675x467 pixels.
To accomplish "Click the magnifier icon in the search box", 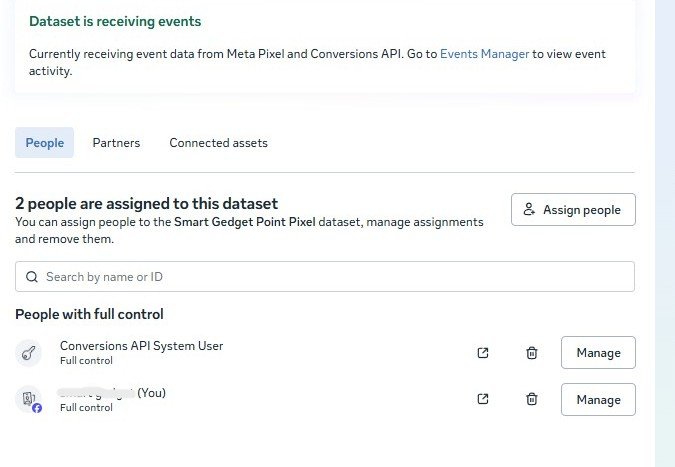I will (x=32, y=277).
